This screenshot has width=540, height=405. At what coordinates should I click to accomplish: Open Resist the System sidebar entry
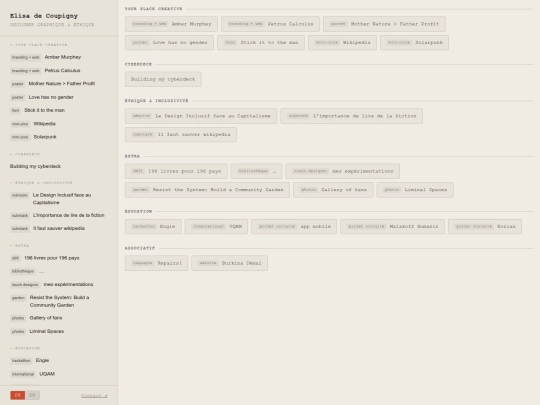tap(50, 301)
